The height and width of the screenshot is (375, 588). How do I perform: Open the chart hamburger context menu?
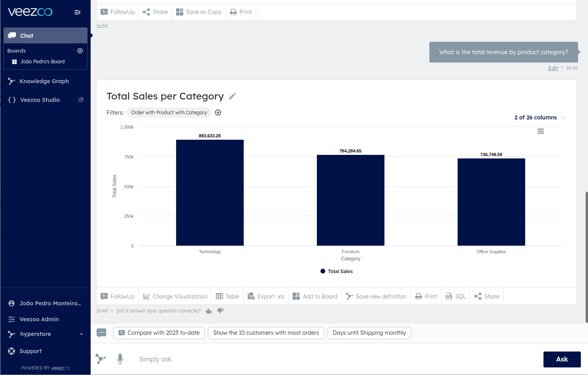pyautogui.click(x=541, y=131)
